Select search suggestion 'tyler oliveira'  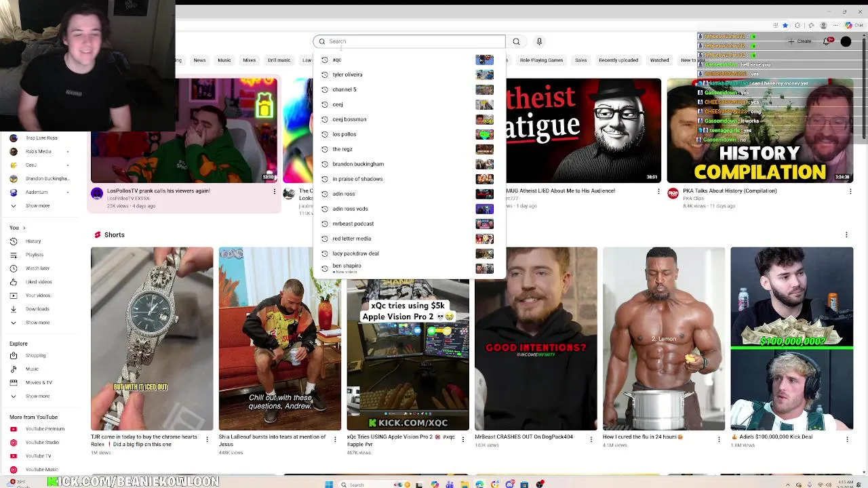[409, 75]
